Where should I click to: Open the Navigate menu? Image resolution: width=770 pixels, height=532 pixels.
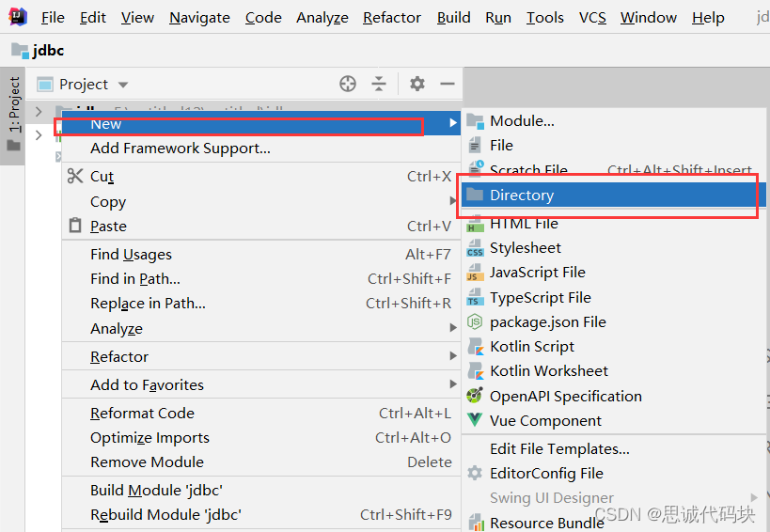click(199, 18)
